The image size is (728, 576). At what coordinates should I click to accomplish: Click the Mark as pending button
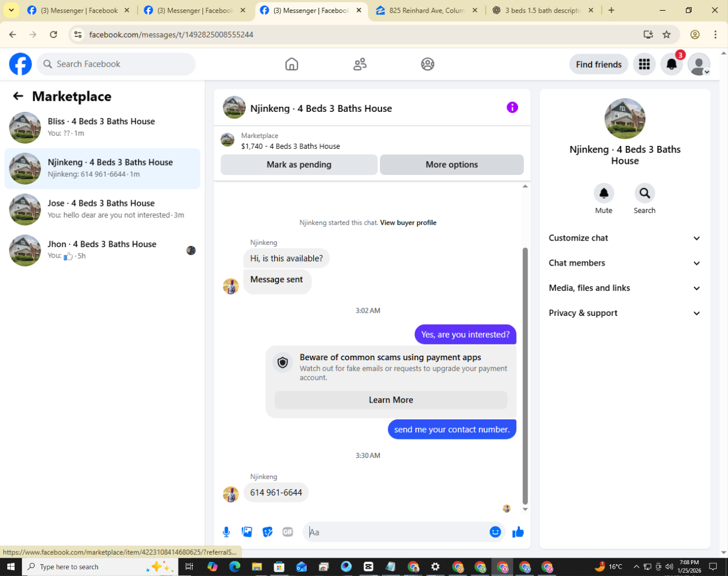pos(299,164)
